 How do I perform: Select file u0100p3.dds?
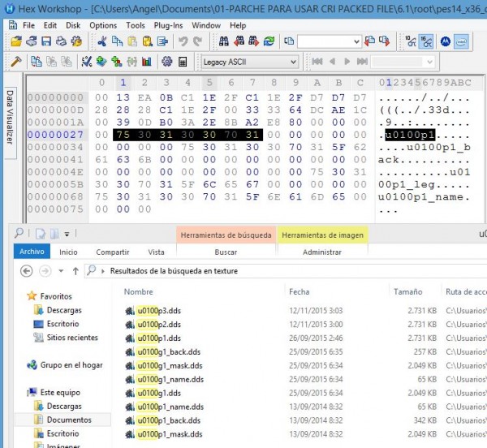point(159,311)
